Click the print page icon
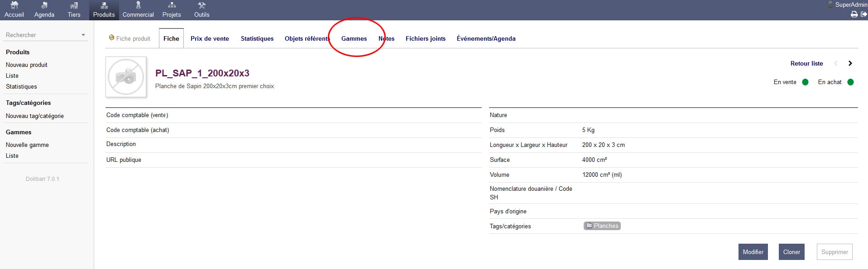The width and height of the screenshot is (868, 269). click(854, 14)
